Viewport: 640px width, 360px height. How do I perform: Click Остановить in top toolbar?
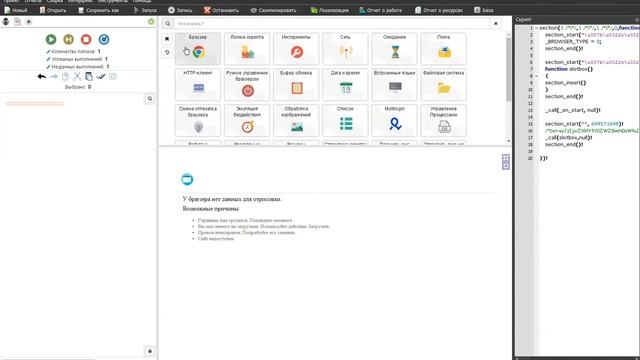tap(221, 10)
